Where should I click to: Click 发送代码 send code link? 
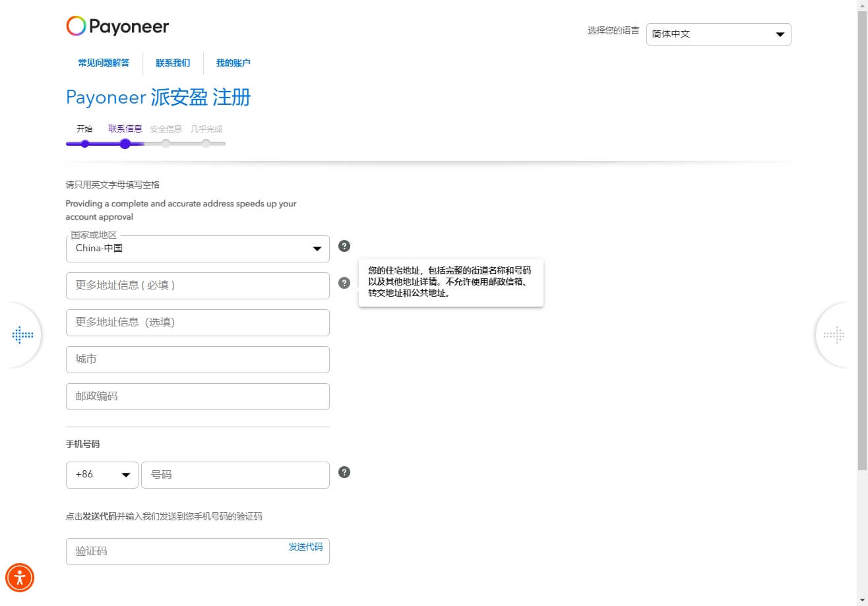[305, 547]
